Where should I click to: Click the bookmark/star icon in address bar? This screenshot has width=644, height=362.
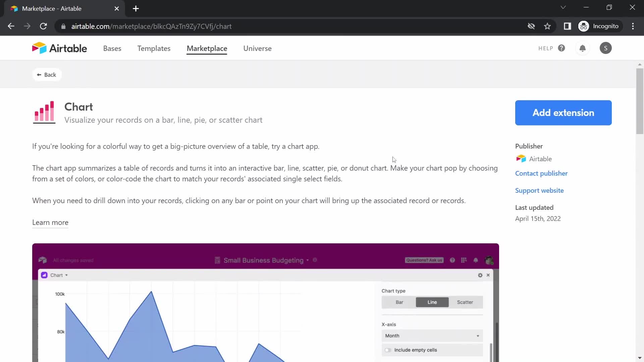click(x=548, y=26)
